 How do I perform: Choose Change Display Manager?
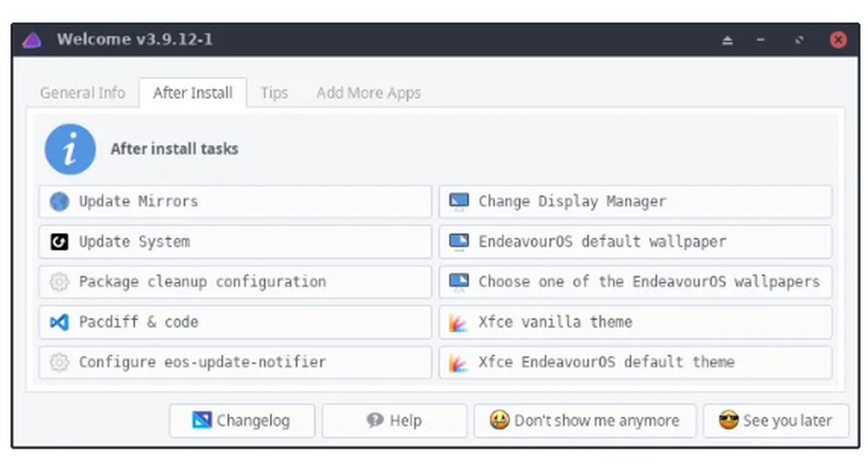635,201
